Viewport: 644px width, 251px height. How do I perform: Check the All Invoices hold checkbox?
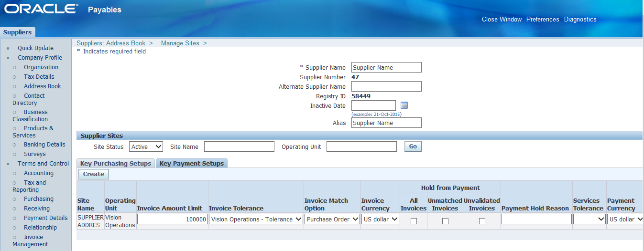pos(414,221)
